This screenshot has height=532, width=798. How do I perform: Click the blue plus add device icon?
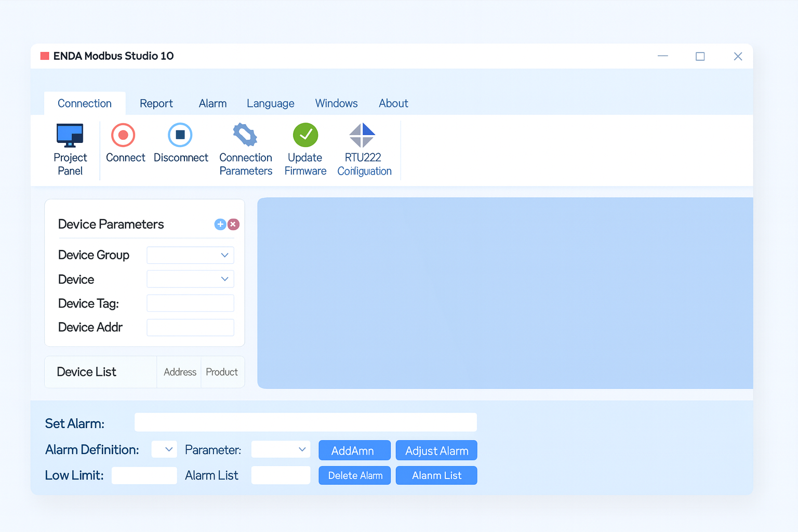click(220, 224)
